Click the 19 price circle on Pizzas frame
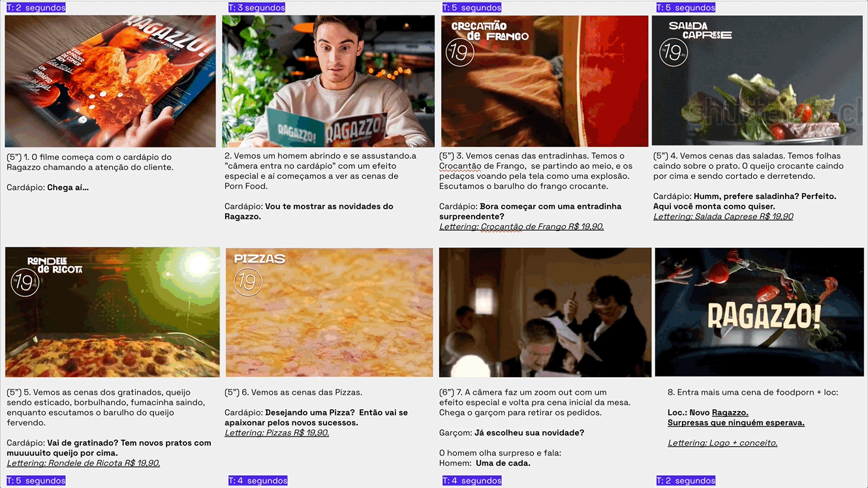Image resolution: width=868 pixels, height=488 pixels. [x=247, y=282]
